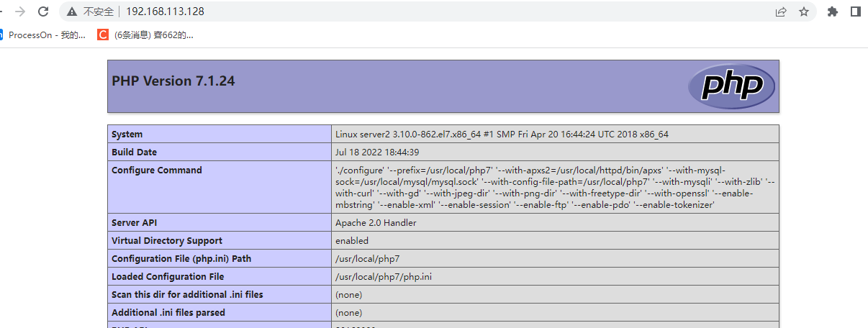The image size is (868, 328).
Task: Select the (none) value for Additional .ini files
Action: click(349, 313)
